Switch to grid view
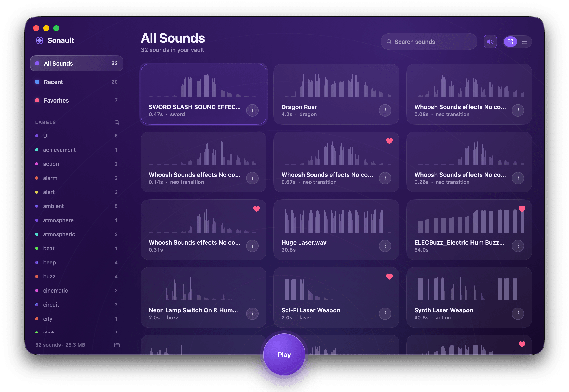Screen dimensions: 569x392 (510, 42)
